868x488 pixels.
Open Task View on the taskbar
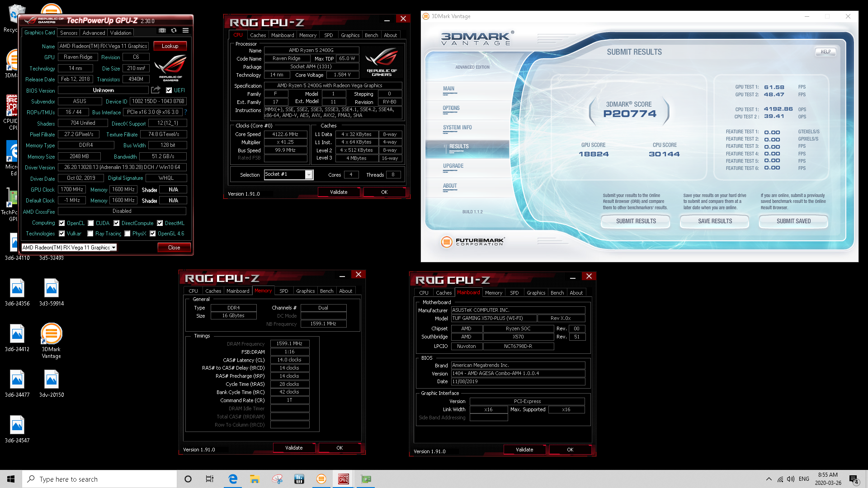tap(210, 479)
